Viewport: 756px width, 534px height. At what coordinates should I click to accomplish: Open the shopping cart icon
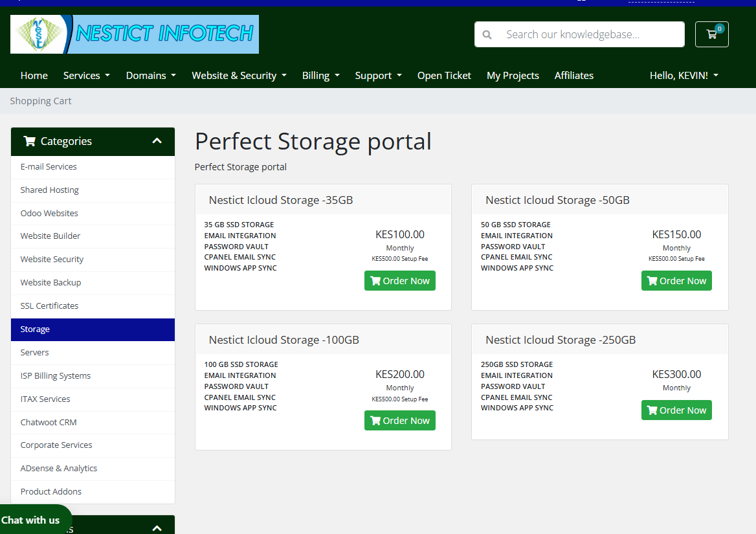pyautogui.click(x=711, y=34)
